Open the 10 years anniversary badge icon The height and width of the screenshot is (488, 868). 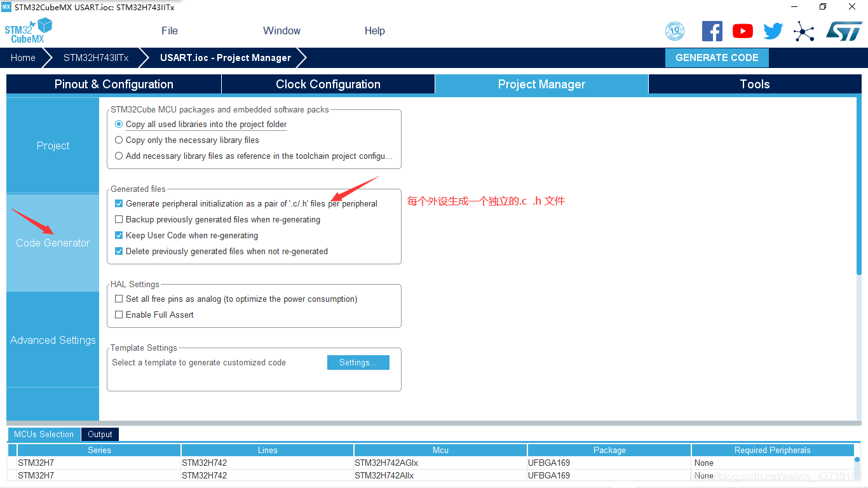(675, 31)
